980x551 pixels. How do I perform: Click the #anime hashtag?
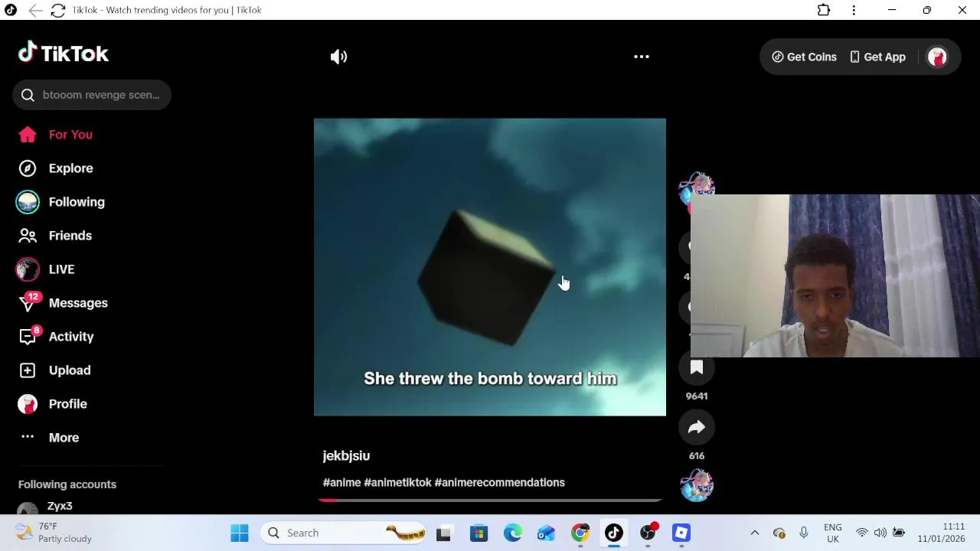pos(341,483)
